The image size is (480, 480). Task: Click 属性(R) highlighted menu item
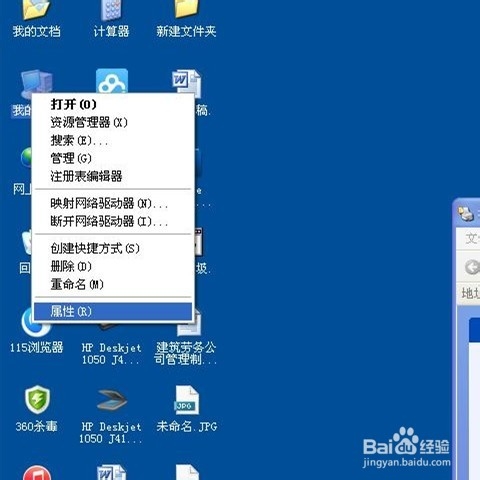pos(113,312)
